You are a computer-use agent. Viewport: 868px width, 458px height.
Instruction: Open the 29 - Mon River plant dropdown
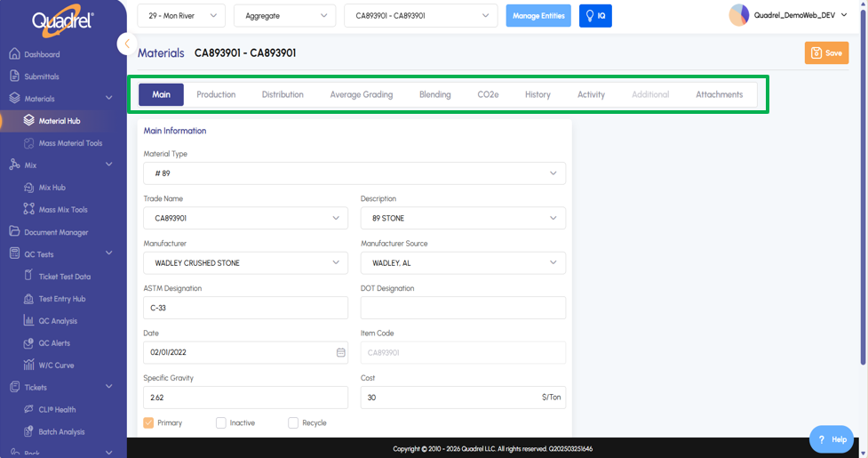[181, 15]
